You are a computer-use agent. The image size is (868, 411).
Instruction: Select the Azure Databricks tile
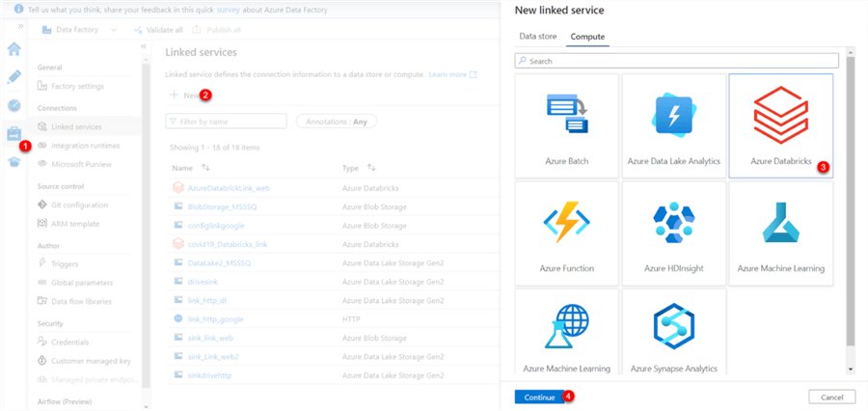(781, 125)
